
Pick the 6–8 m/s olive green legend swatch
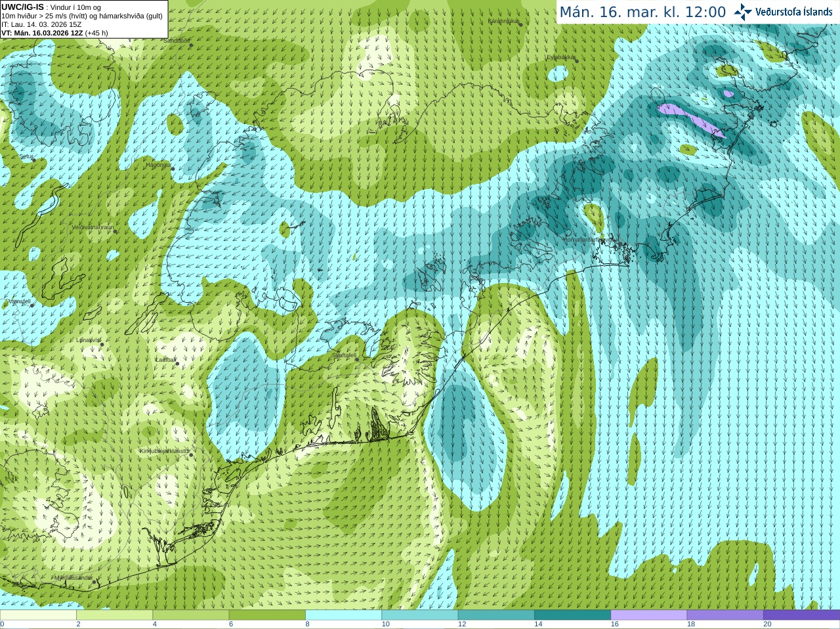267,615
